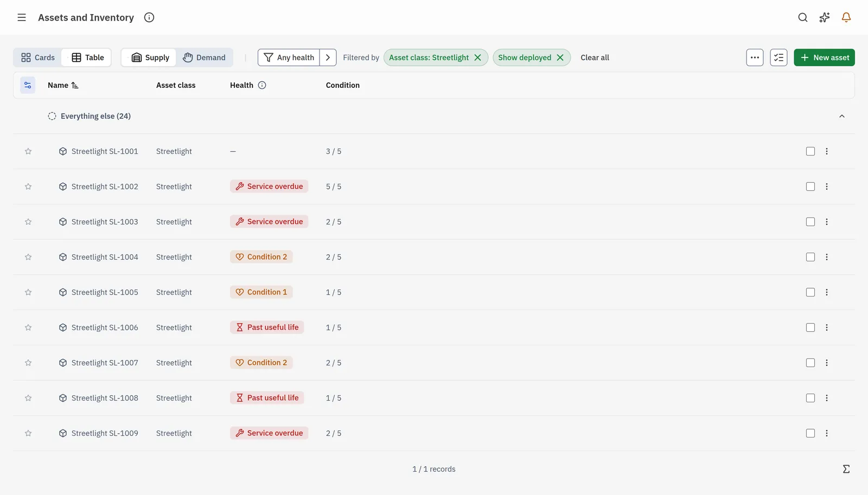Screen dimensions: 868x495
Task: Switch to Table view
Action: click(x=87, y=57)
